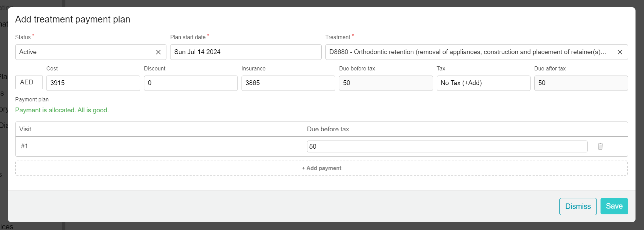The image size is (644, 230).
Task: Click the top Due before tax field
Action: tap(386, 83)
